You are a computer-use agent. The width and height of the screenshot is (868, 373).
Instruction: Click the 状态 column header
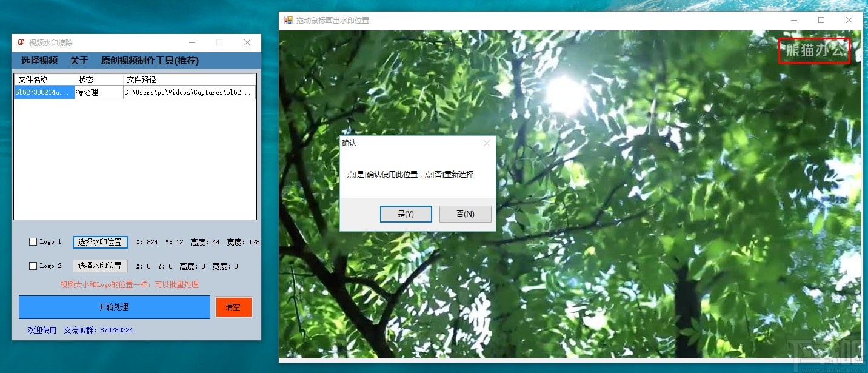pyautogui.click(x=85, y=79)
